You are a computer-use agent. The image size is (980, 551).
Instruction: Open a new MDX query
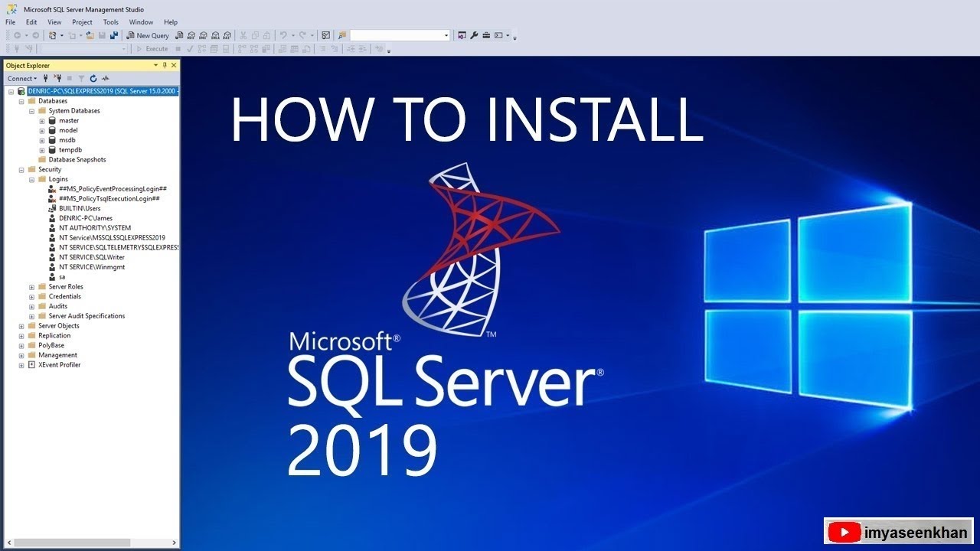pyautogui.click(x=191, y=35)
